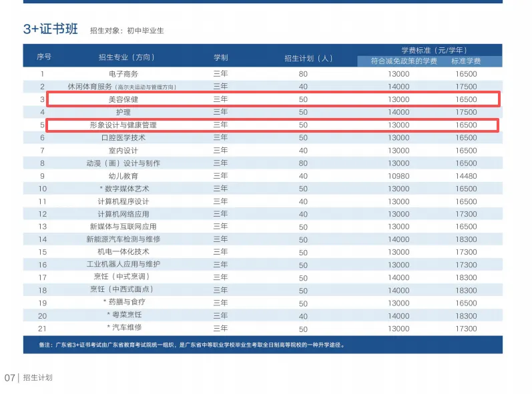Screen dimensions: 532x394
Task: Click enrollment plan '40' in 室内设计 row
Action: (303, 151)
